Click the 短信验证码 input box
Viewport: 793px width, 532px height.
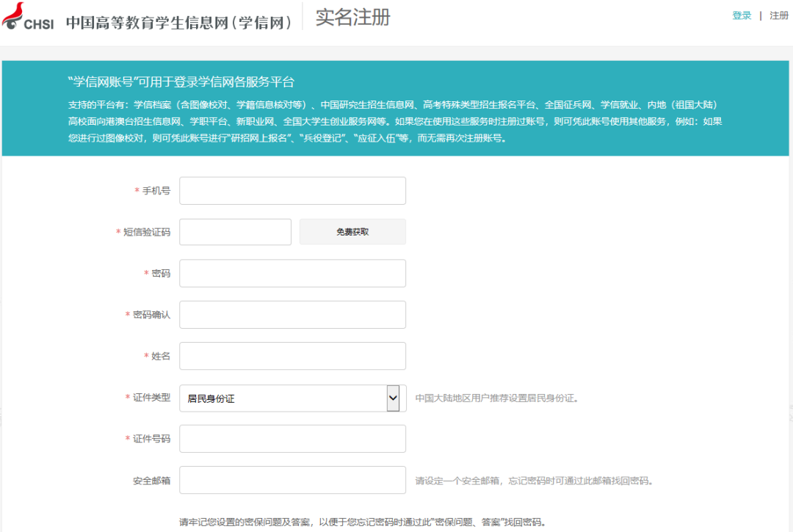pos(235,232)
